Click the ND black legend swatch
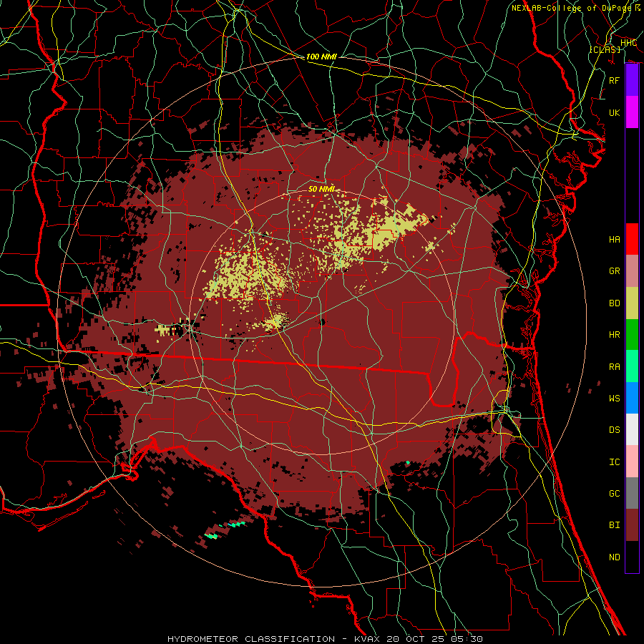 [632, 557]
